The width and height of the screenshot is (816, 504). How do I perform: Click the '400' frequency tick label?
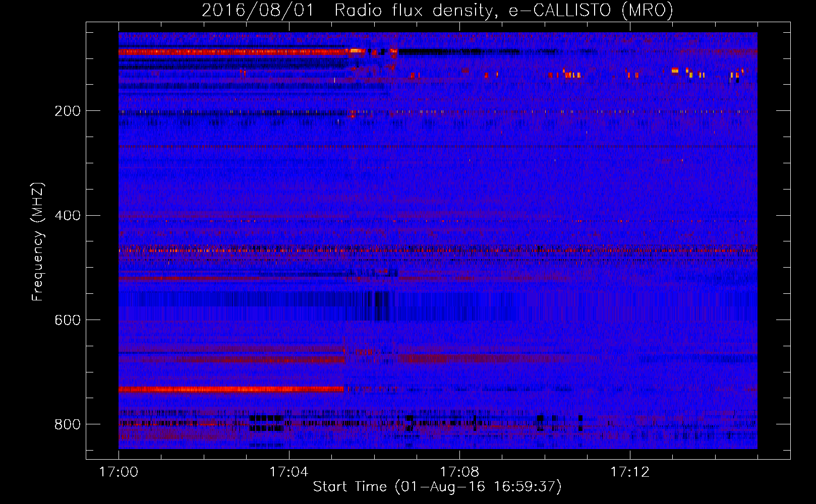(68, 216)
